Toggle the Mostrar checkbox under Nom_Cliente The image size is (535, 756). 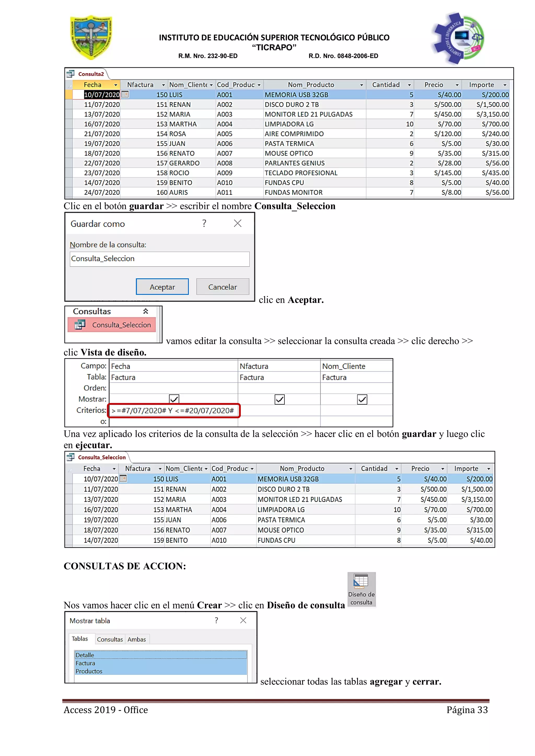[362, 399]
